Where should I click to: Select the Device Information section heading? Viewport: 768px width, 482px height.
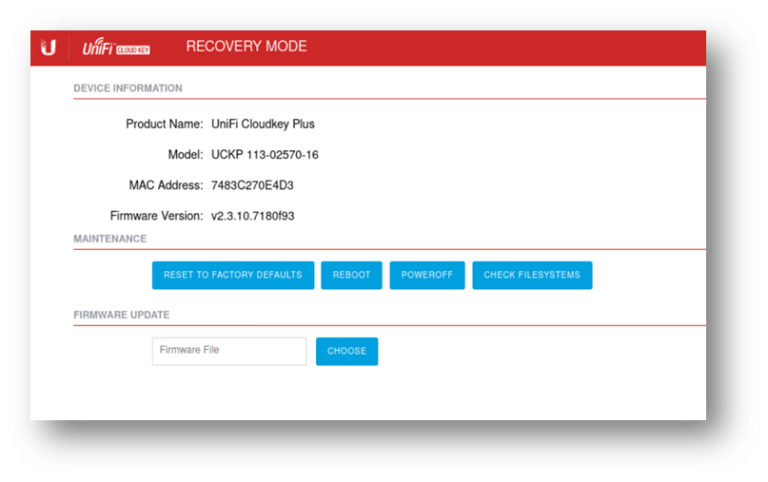point(128,88)
